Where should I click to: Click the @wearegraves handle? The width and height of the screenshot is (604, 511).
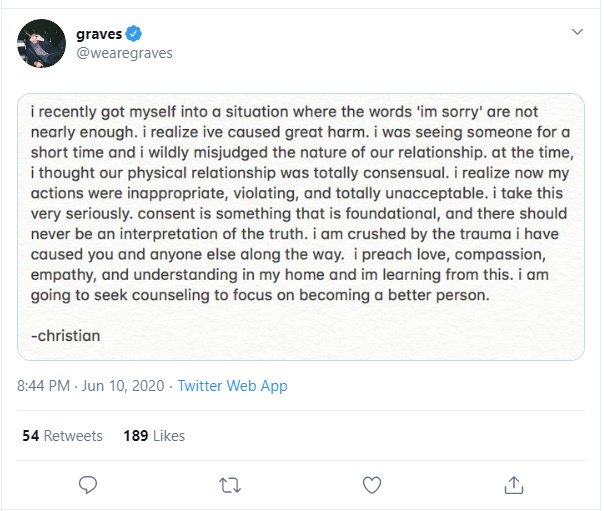(x=124, y=52)
